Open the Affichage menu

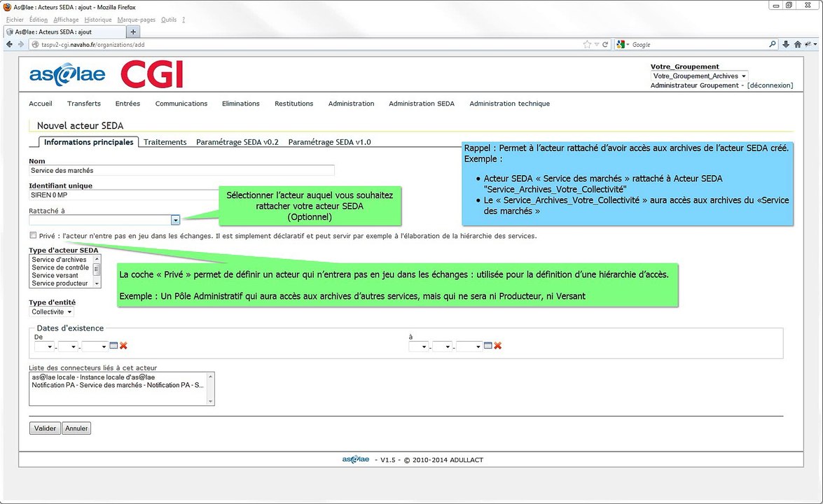coord(66,20)
